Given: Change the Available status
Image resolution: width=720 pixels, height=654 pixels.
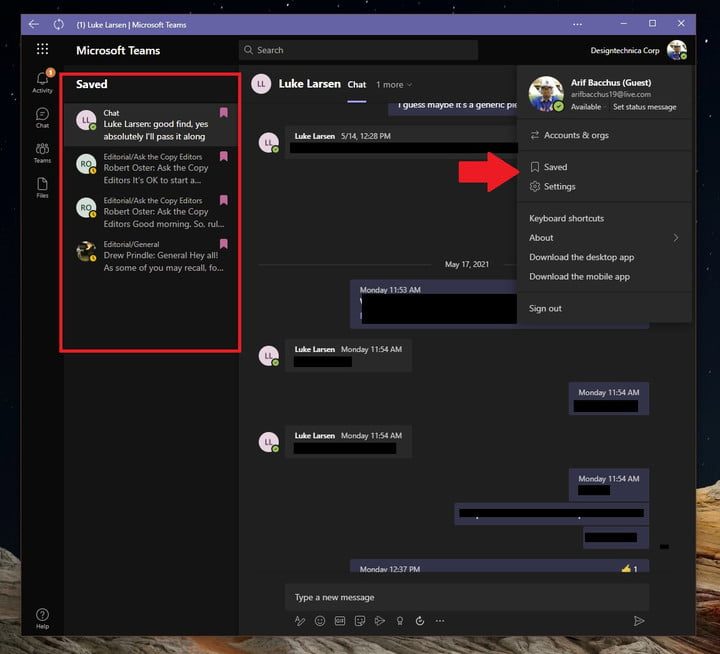Looking at the screenshot, I should coord(585,107).
